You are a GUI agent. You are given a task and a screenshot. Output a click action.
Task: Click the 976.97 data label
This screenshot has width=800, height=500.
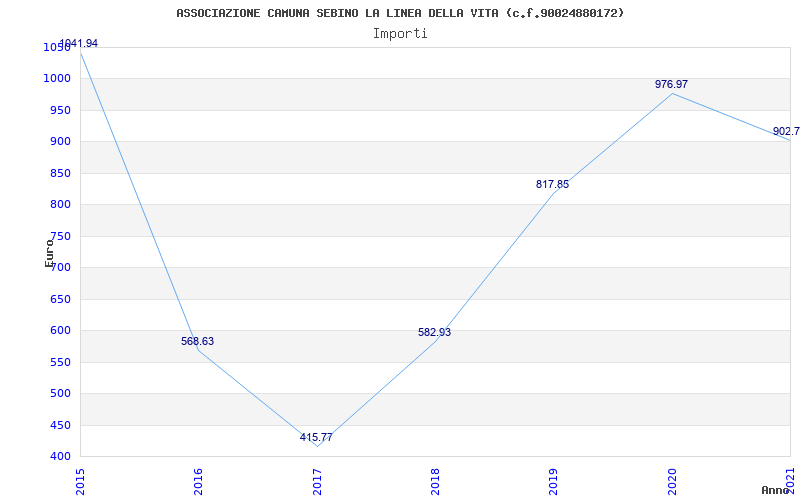[x=671, y=84]
